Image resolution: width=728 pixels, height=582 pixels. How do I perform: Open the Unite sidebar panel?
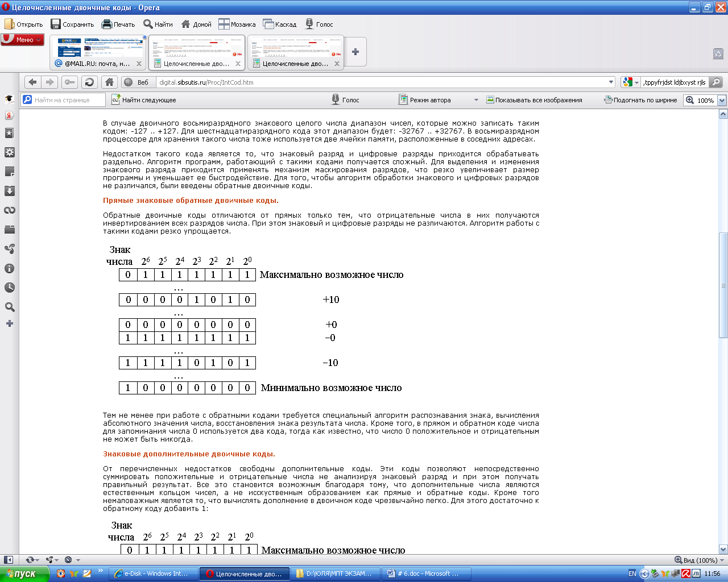pos(9,249)
